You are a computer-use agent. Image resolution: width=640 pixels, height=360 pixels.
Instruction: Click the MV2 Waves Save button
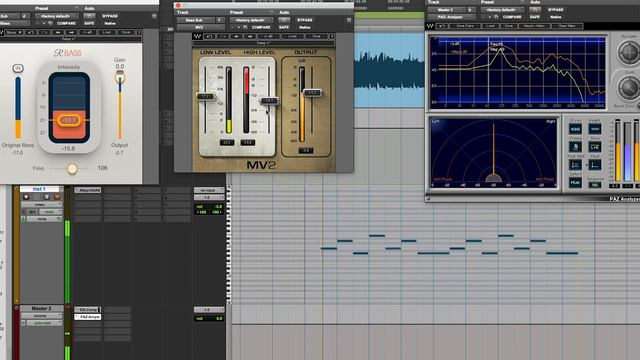point(316,36)
